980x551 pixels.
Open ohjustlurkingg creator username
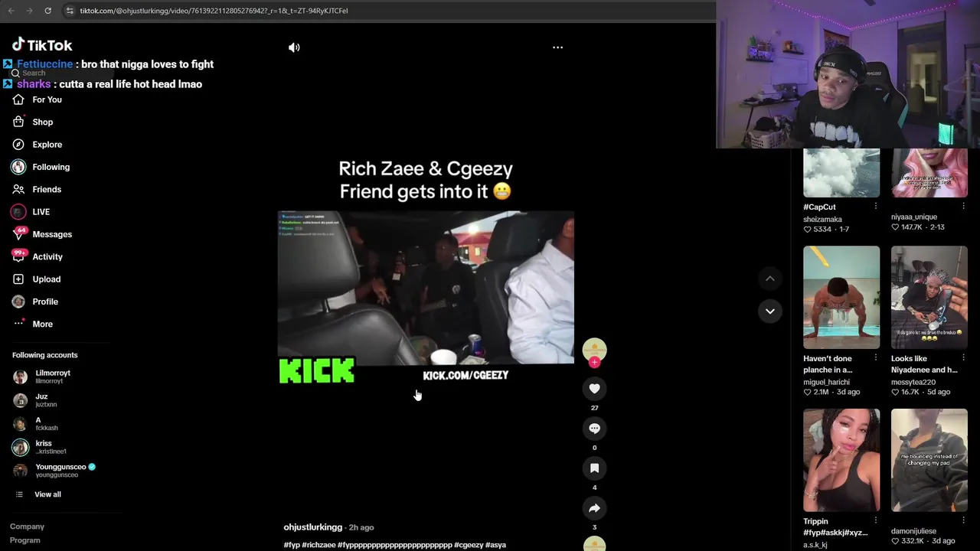(313, 527)
